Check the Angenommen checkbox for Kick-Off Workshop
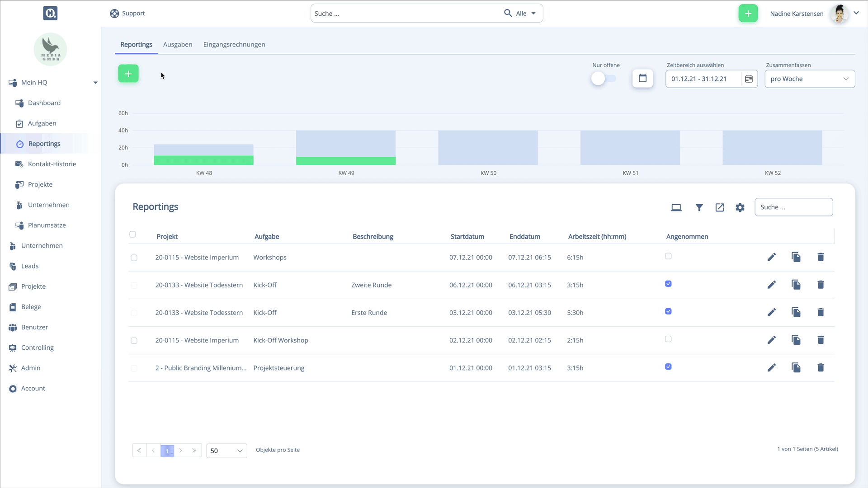This screenshot has width=868, height=488. point(668,339)
